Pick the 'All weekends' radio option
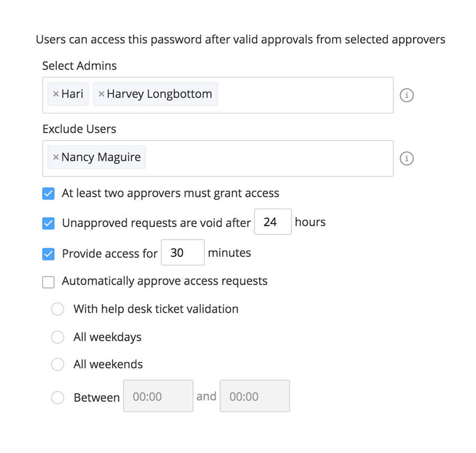This screenshot has width=476, height=453. 57,365
